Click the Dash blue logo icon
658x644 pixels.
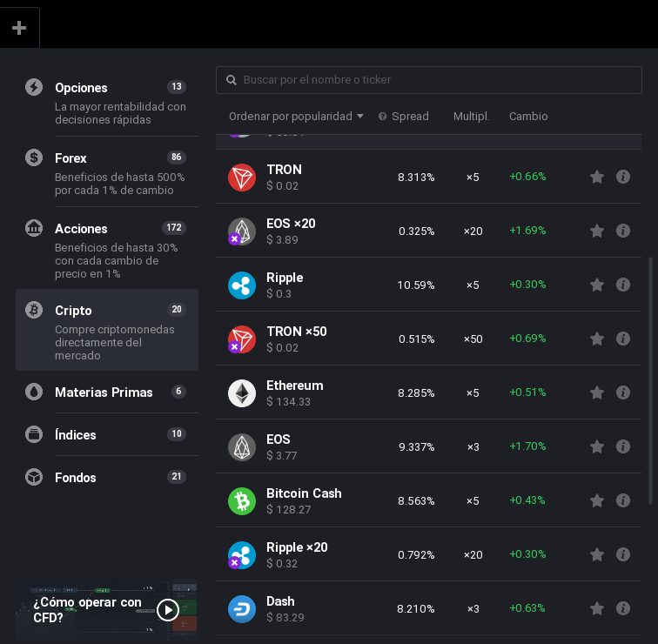pos(242,609)
